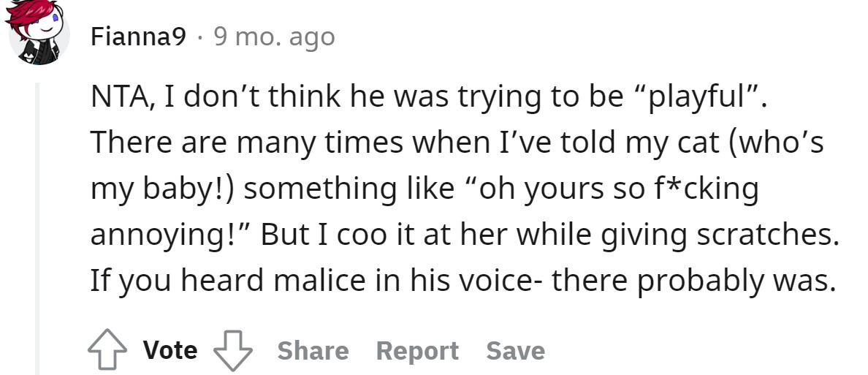Image resolution: width=868 pixels, height=375 pixels.
Task: Open the red-haired avatar of Fianna9
Action: coord(38,33)
